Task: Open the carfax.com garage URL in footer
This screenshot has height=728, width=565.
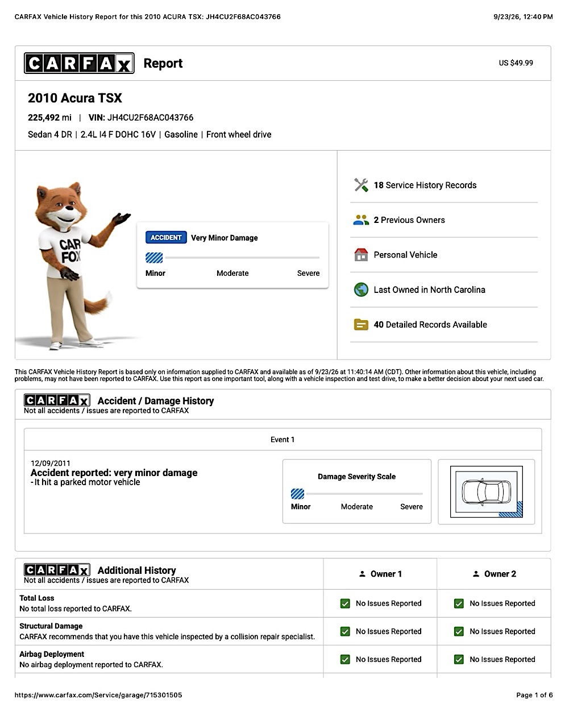Action: tap(98, 695)
